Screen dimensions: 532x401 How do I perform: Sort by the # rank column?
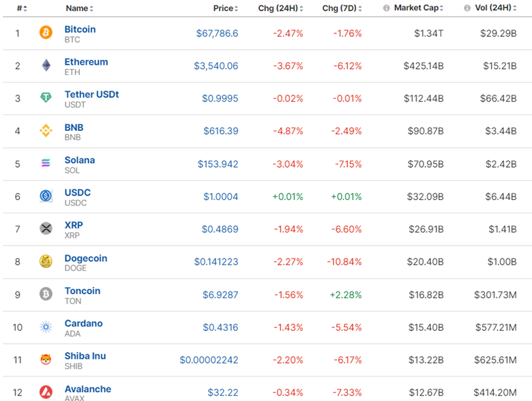pos(22,8)
